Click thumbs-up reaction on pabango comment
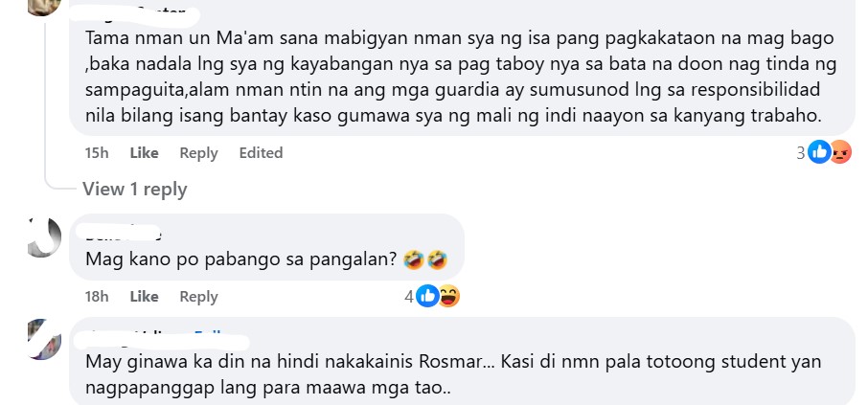Screen dimensions: 868x405 [x=427, y=296]
